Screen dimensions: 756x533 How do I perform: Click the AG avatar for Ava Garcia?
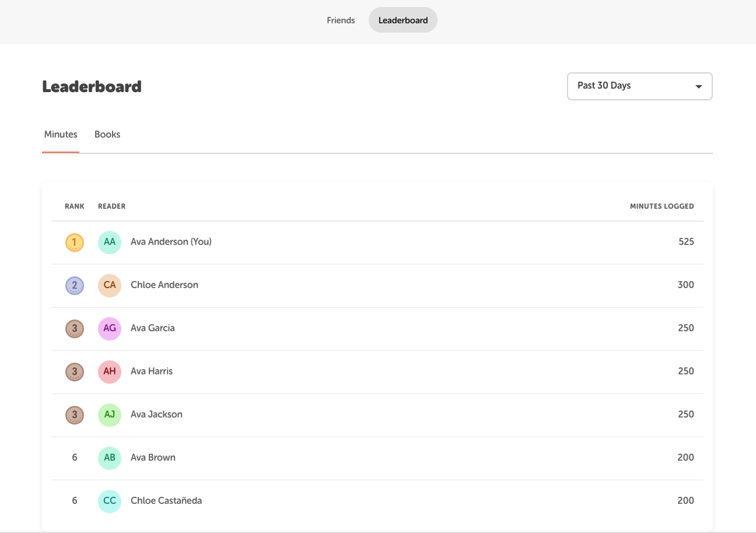pyautogui.click(x=110, y=328)
